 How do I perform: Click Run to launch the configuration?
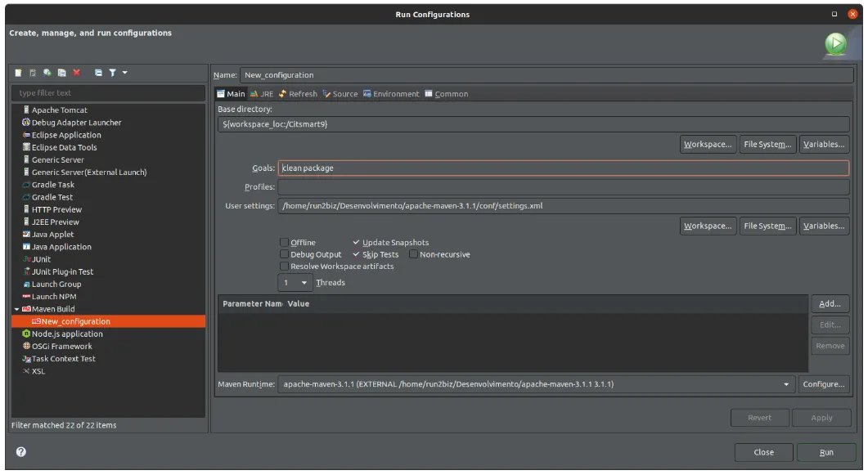pos(826,452)
